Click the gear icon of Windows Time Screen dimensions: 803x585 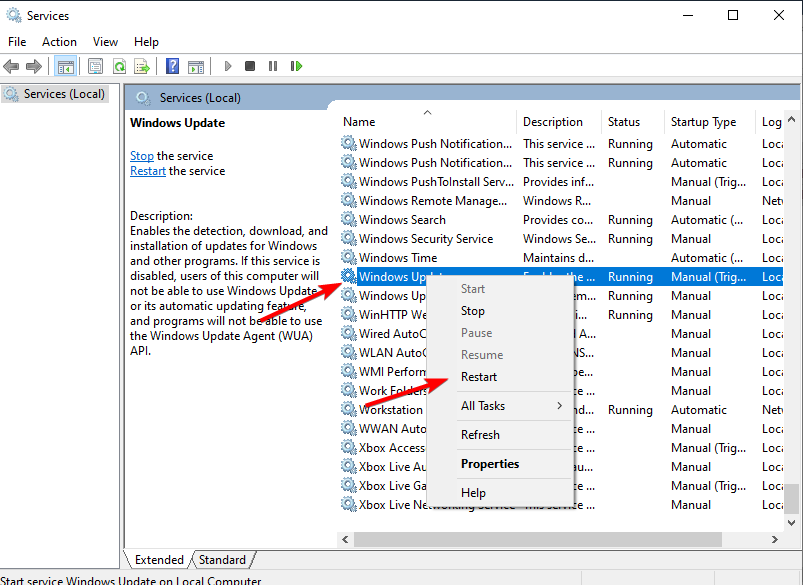tap(349, 257)
